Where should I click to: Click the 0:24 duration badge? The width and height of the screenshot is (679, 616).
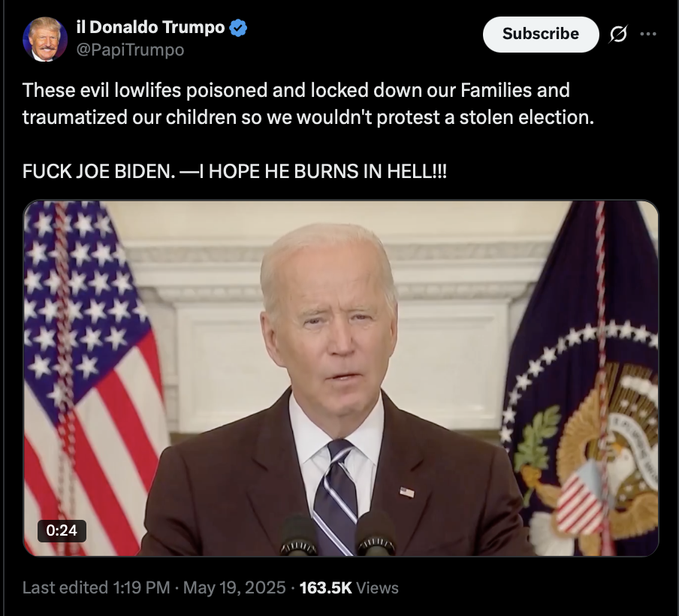click(62, 530)
